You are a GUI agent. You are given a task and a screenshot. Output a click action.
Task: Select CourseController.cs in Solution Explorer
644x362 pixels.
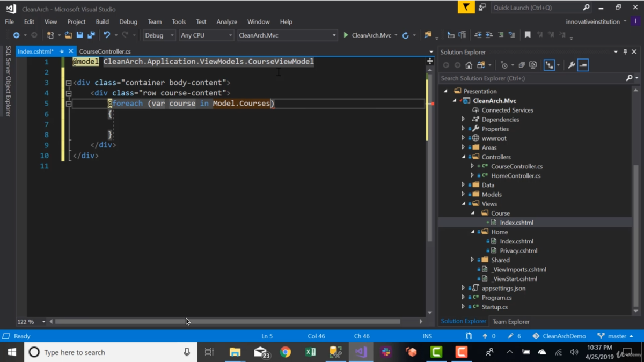coord(517,166)
